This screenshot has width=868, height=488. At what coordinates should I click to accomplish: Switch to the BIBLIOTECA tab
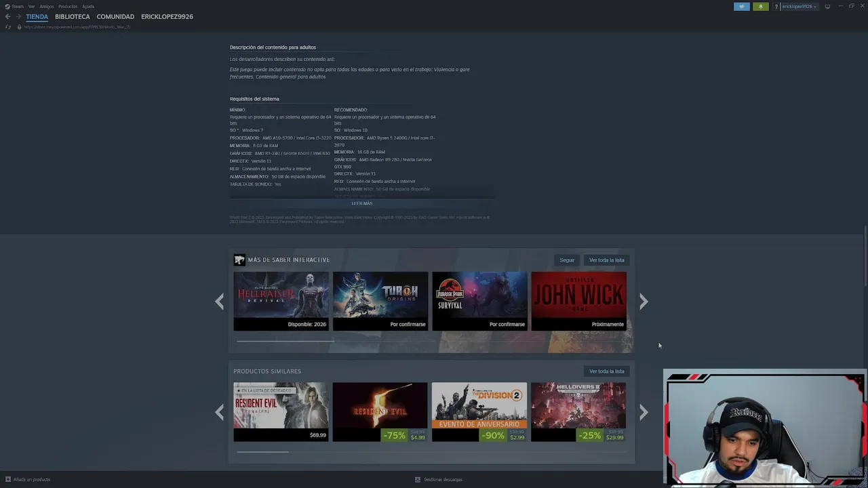73,16
